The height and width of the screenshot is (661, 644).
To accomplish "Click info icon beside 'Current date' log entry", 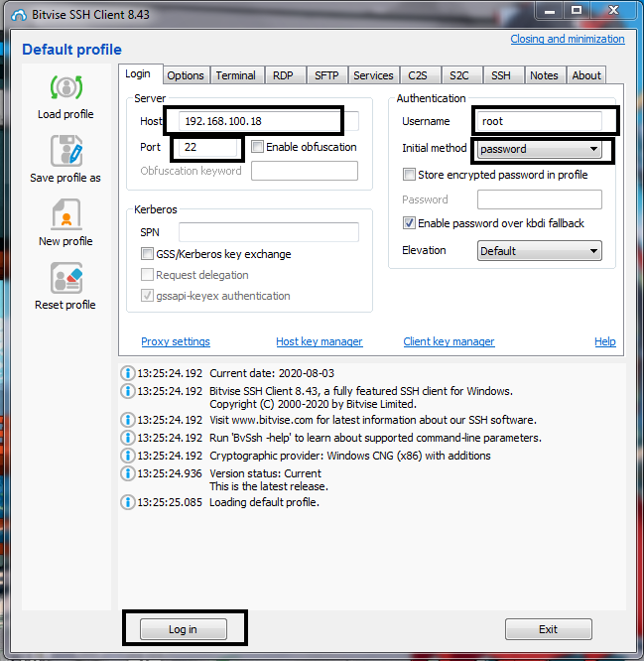I will point(127,373).
